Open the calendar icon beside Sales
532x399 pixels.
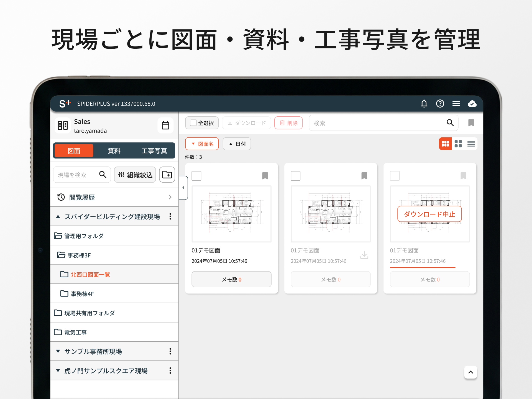pos(165,126)
